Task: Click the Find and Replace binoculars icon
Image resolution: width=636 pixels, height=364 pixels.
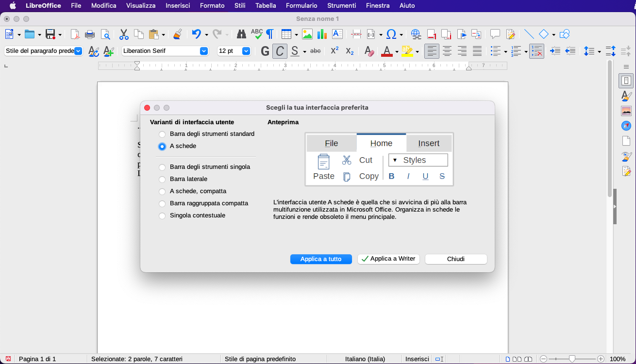Action: click(x=241, y=34)
